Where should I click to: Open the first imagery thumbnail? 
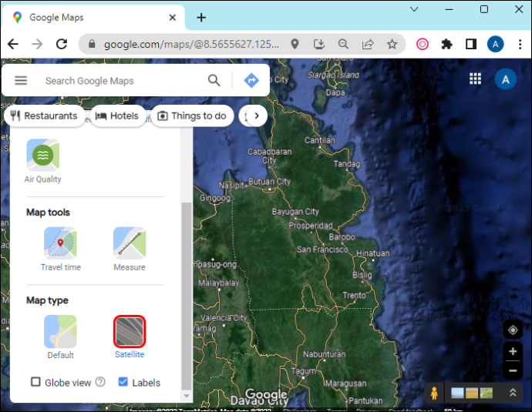pos(457,393)
